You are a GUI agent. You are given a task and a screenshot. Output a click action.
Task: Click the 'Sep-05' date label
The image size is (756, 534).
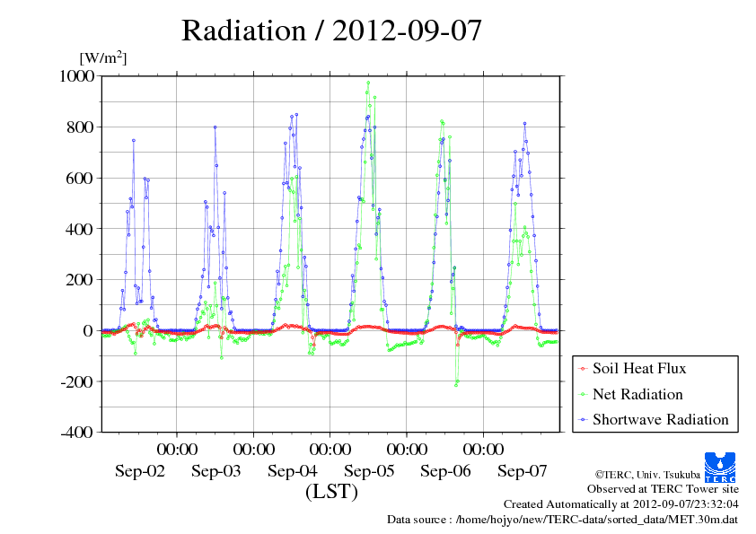369,471
